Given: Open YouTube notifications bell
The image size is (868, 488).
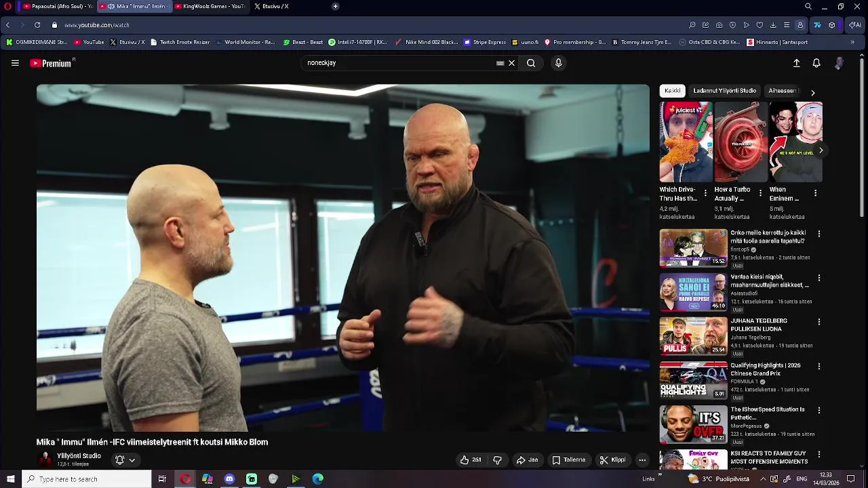Looking at the screenshot, I should coord(816,63).
